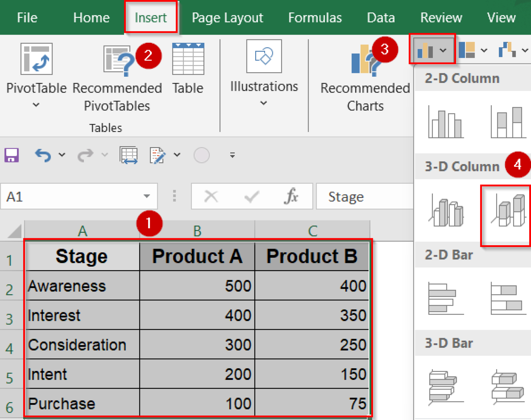Save the workbook via Quick Access Toolbar
Screen dimensions: 531x420
pos(11,155)
